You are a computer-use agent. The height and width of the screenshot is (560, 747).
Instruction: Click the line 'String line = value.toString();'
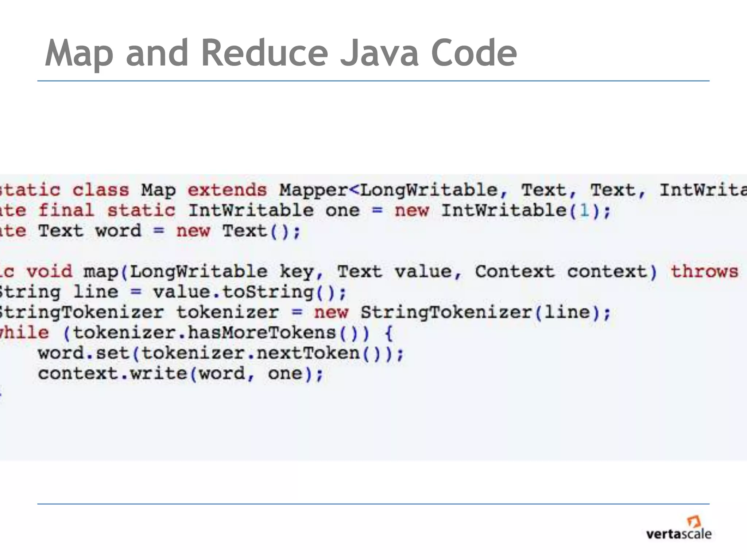173,292
